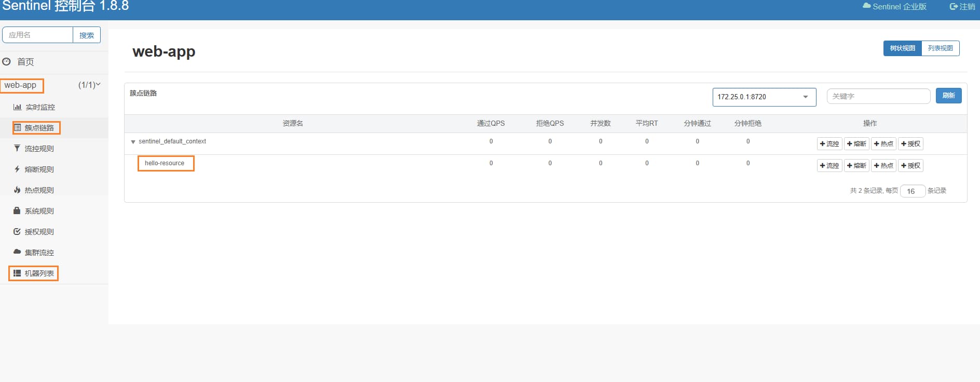
Task: Click the grid icon for 机器列表
Action: (x=17, y=273)
